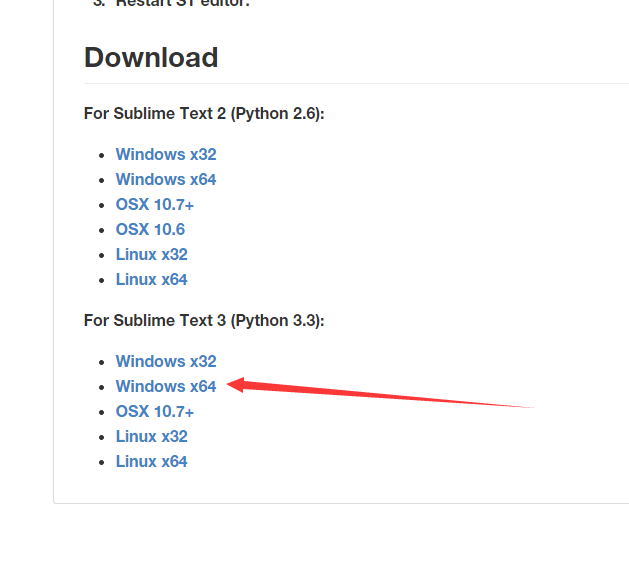Viewport: 629px width, 565px height.
Task: Download OSX 10.7+ build for Sublime Text 3
Action: [155, 412]
